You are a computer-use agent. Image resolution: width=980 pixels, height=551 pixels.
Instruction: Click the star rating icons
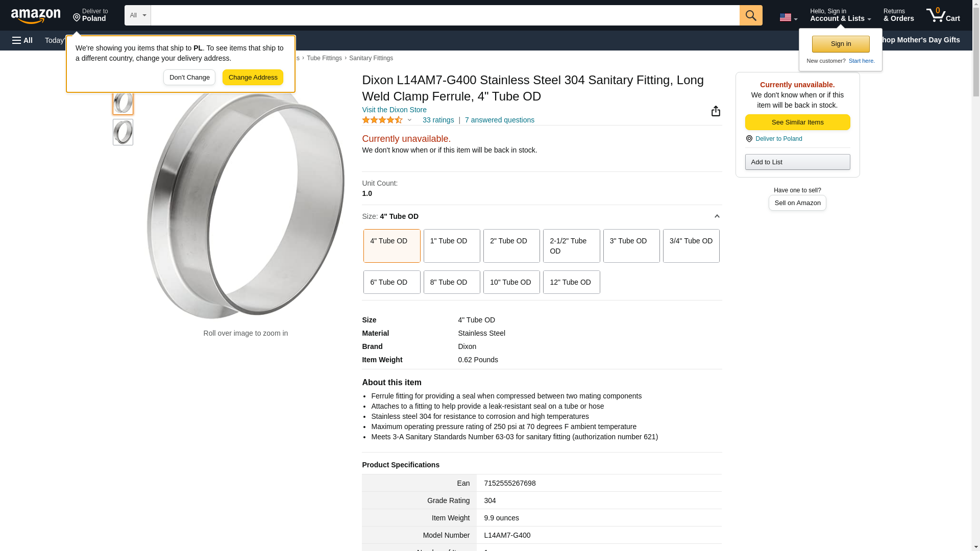point(382,120)
